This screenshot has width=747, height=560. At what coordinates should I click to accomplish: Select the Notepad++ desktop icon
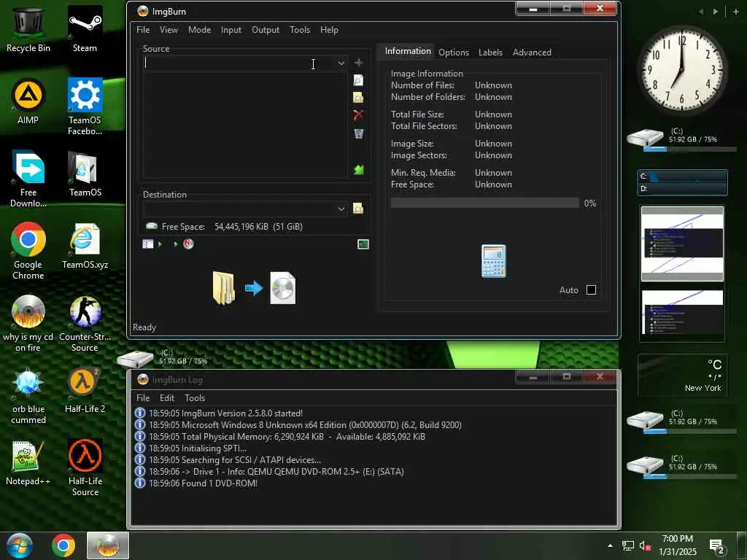[x=28, y=462]
